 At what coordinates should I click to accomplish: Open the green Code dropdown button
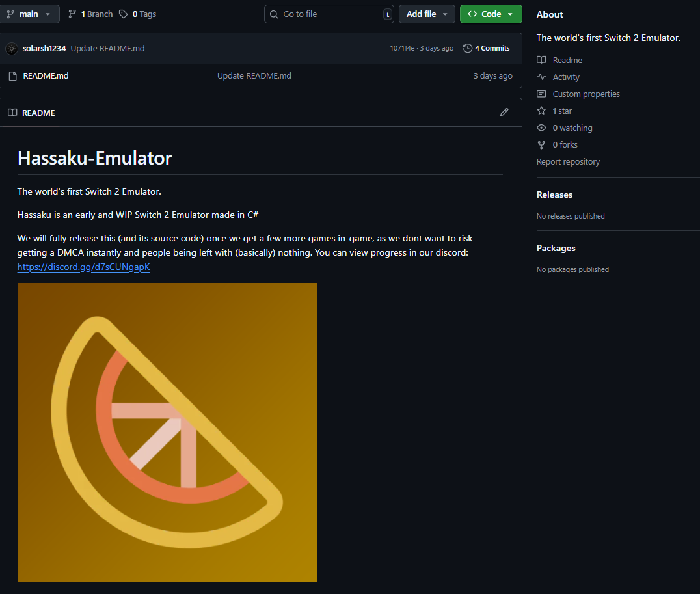tap(491, 14)
